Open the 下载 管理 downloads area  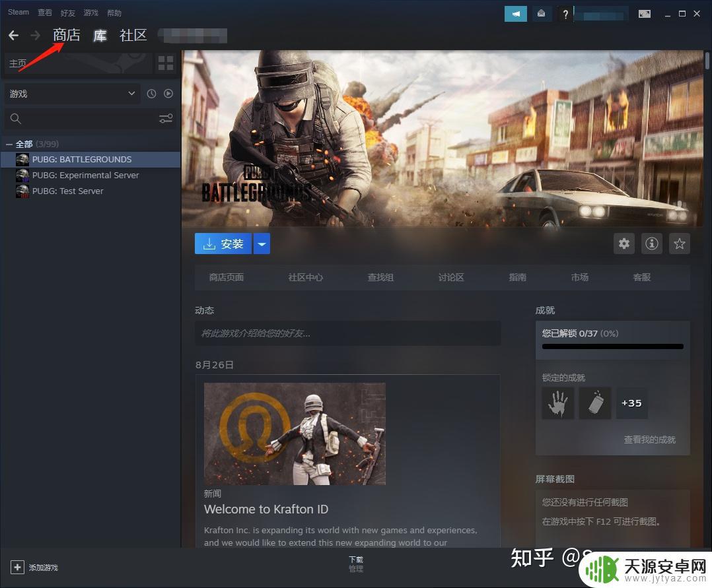click(356, 564)
